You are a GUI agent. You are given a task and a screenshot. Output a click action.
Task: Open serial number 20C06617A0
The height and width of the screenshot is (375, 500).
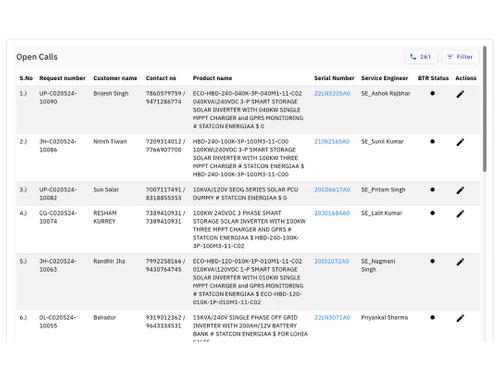[332, 189]
